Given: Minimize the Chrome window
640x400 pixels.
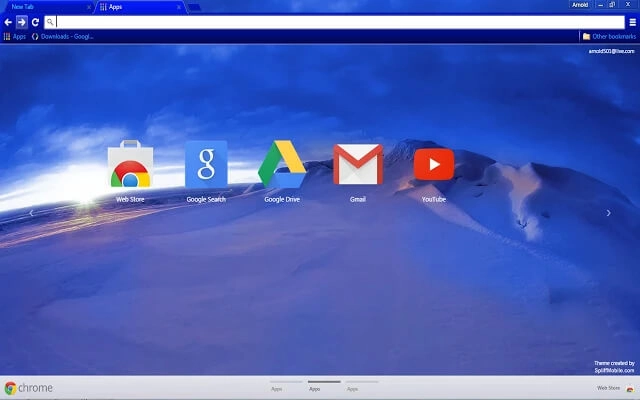Looking at the screenshot, I should (600, 5).
